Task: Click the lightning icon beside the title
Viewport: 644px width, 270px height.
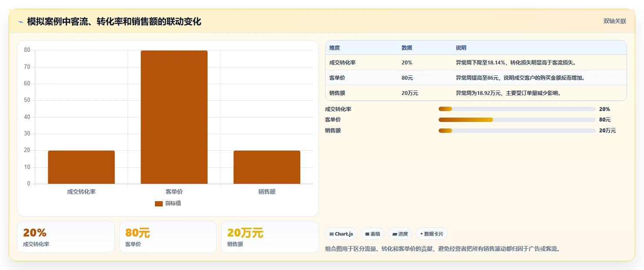Action: click(20, 22)
